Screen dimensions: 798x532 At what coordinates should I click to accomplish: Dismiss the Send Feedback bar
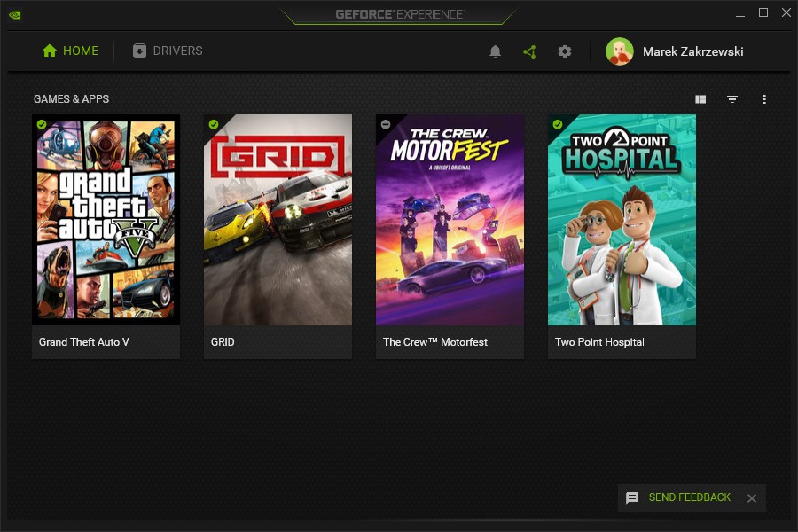point(752,498)
